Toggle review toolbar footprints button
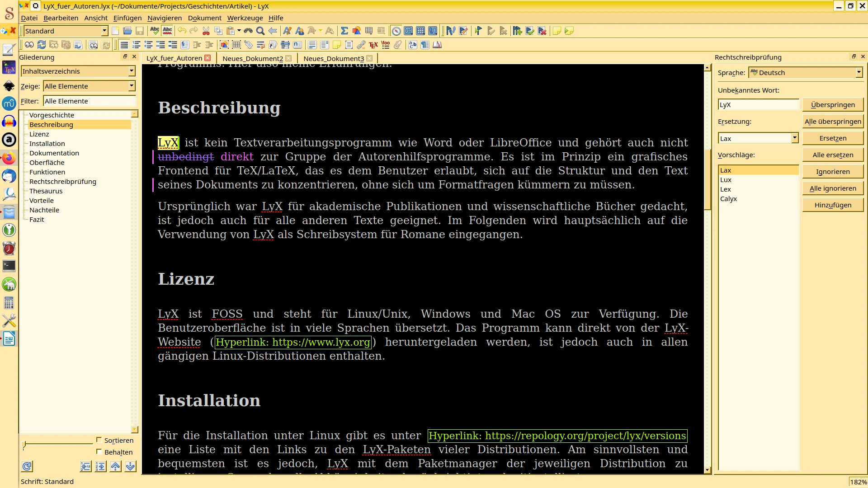The height and width of the screenshot is (488, 868). 433,31
